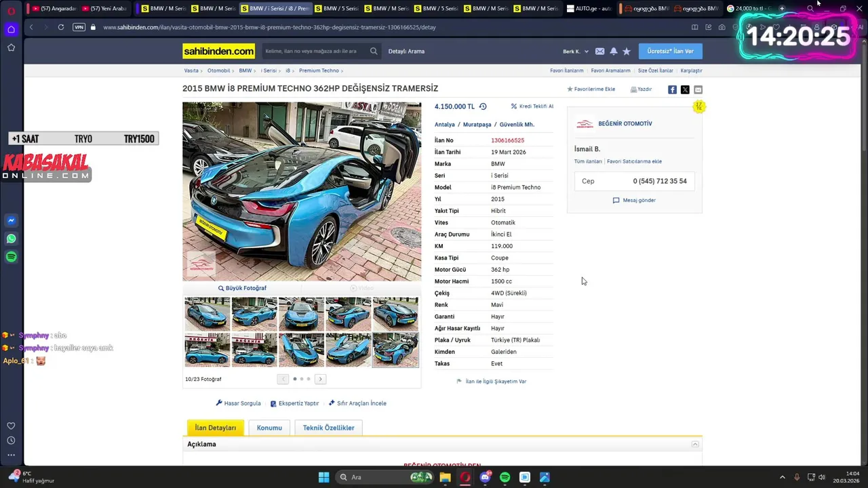The image size is (868, 488).
Task: Open Discord from taskbar
Action: pyautogui.click(x=485, y=477)
